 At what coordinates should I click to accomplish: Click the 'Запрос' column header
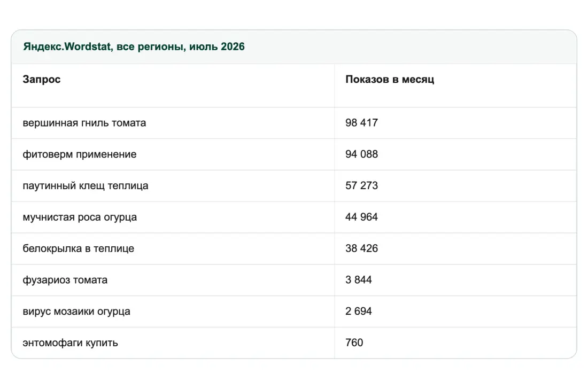pos(41,79)
